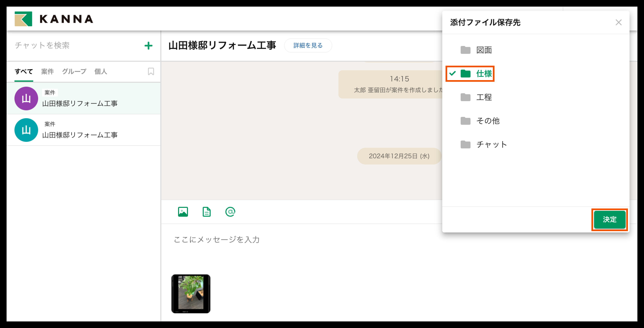This screenshot has height=328, width=644.
Task: Switch to the グループ tab
Action: coord(74,71)
